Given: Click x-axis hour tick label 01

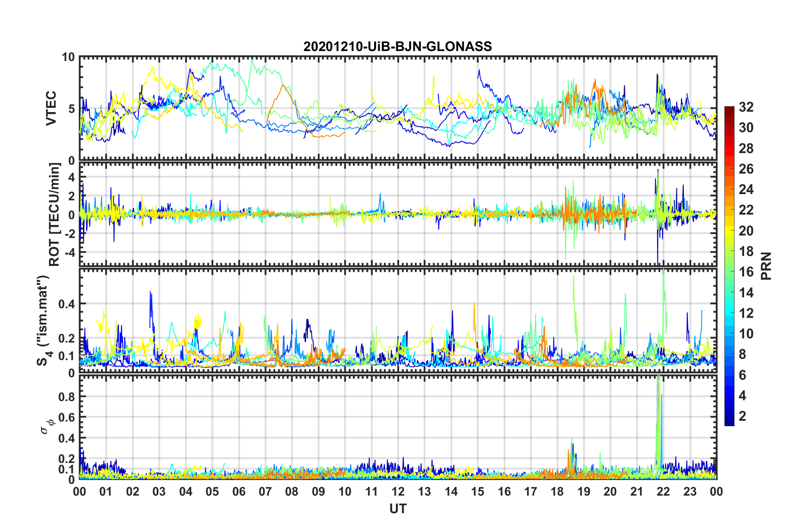Looking at the screenshot, I should click(x=106, y=491).
